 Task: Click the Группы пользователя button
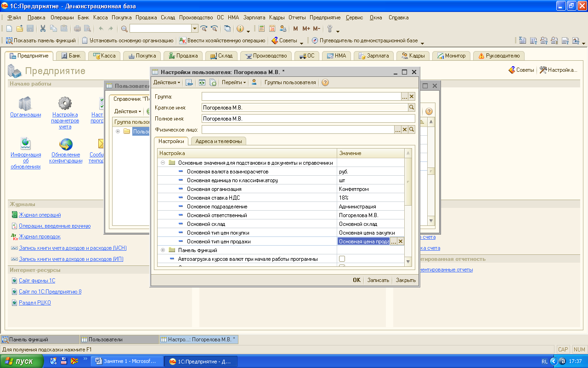290,82
